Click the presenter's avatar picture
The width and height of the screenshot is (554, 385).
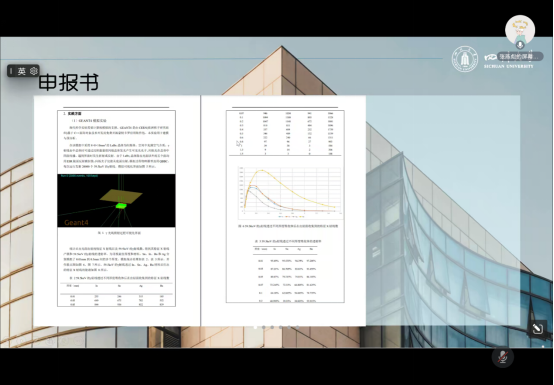click(x=520, y=30)
